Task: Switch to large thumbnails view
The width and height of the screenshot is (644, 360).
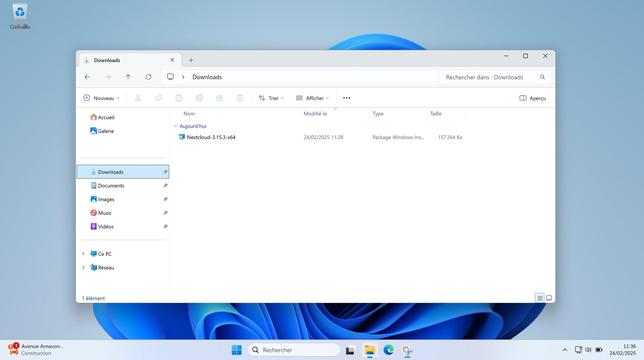Action: pyautogui.click(x=549, y=298)
